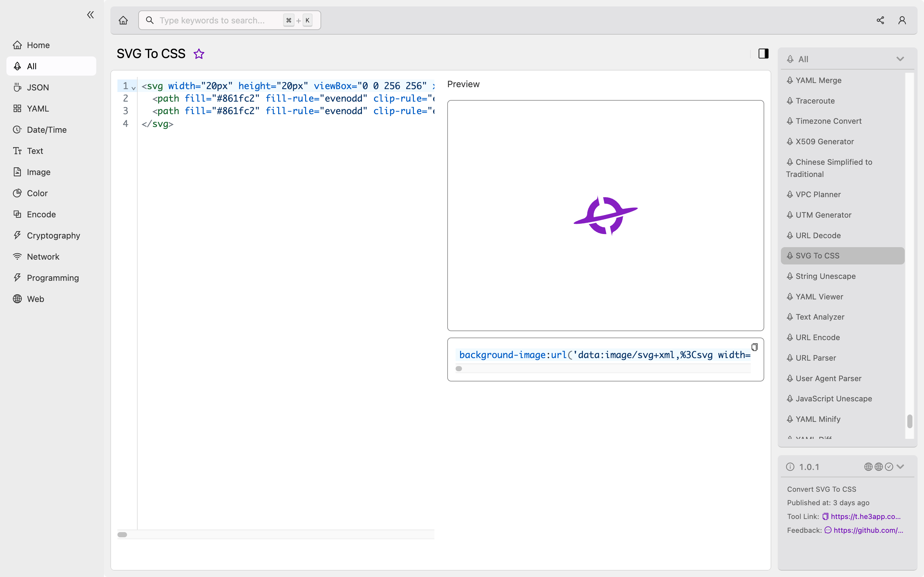Screen dimensions: 924x577
Task: Drag the horizontal scrollbar in the output area
Action: 459,369
